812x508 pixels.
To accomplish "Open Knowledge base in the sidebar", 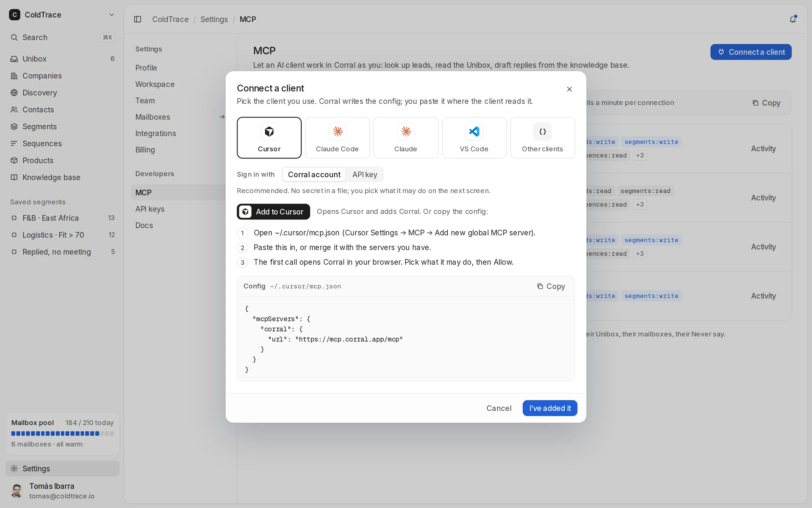I will pos(63,177).
